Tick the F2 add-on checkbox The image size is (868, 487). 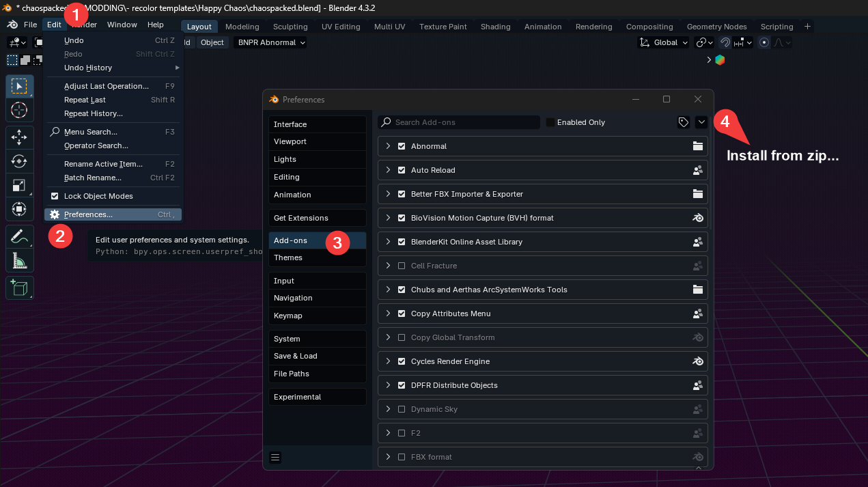(402, 433)
